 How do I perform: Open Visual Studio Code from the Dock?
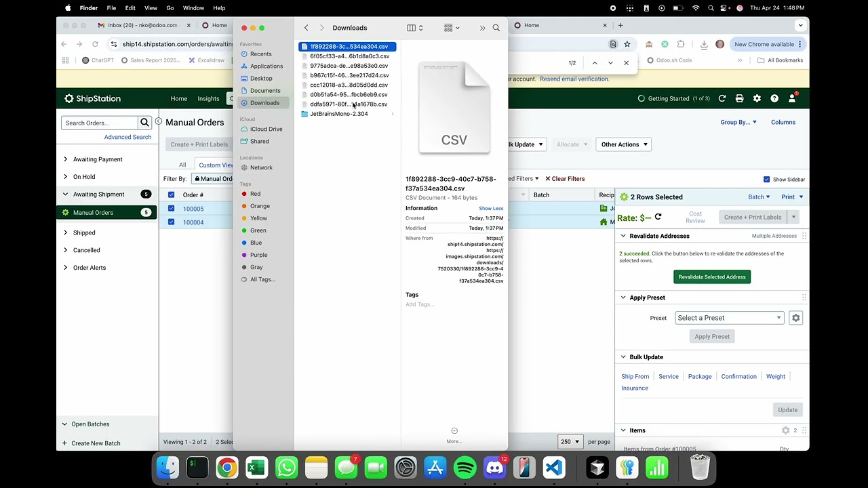tap(554, 468)
